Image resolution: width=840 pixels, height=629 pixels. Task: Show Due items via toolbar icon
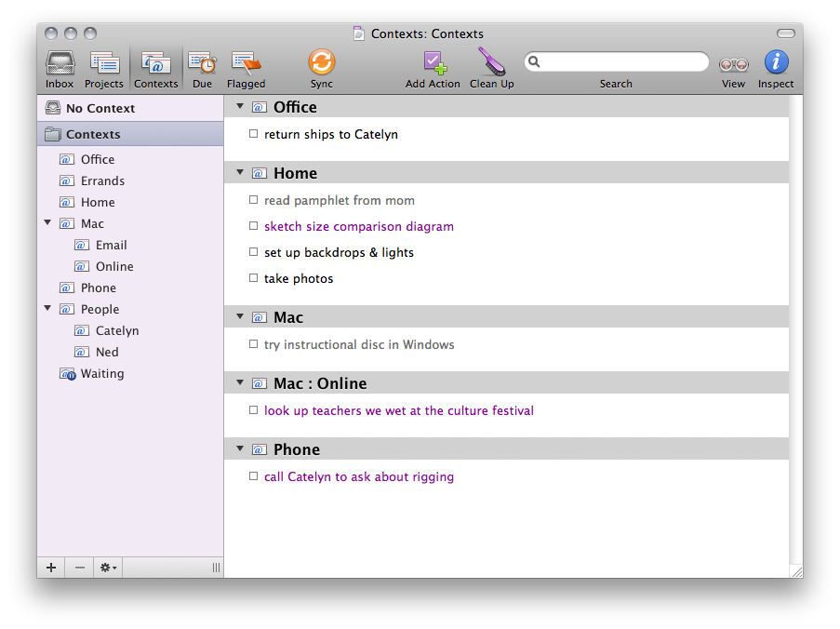tap(202, 64)
